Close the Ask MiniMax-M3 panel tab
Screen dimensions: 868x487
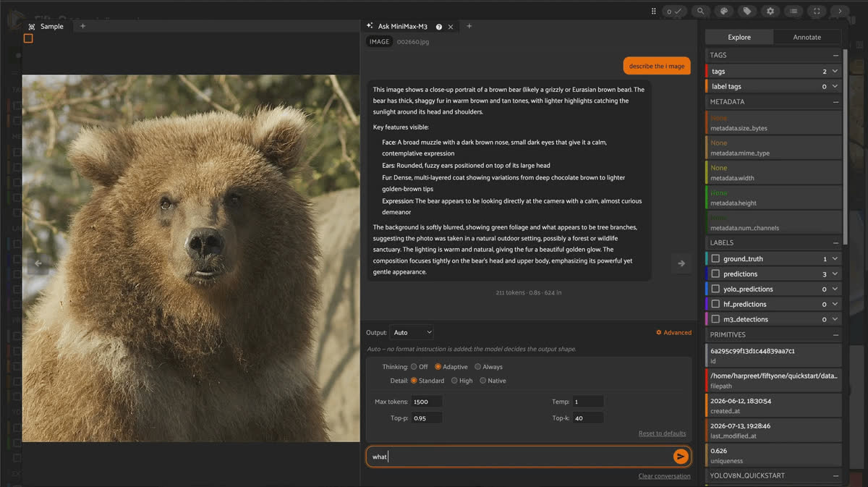coord(451,27)
